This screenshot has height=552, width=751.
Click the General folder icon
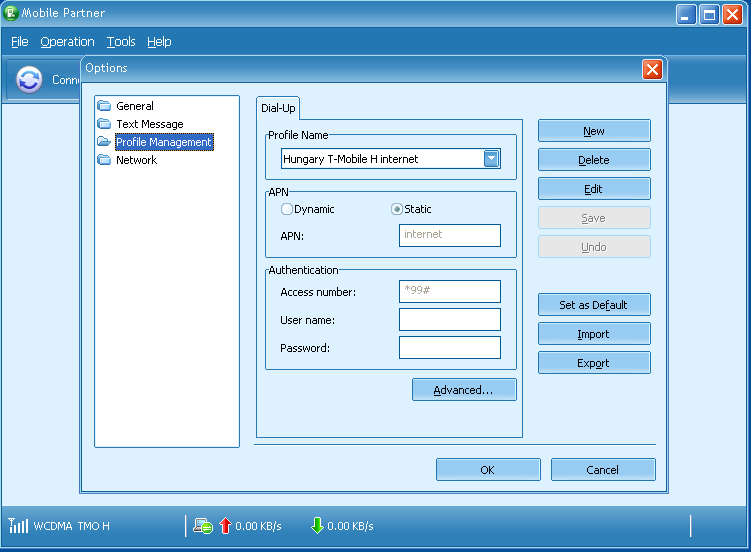104,106
